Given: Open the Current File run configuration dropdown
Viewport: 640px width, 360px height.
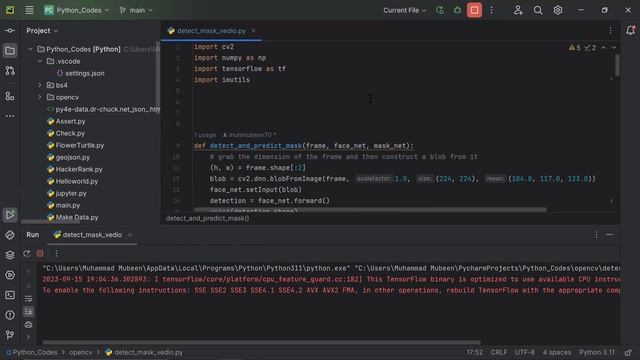Looking at the screenshot, I should point(404,10).
